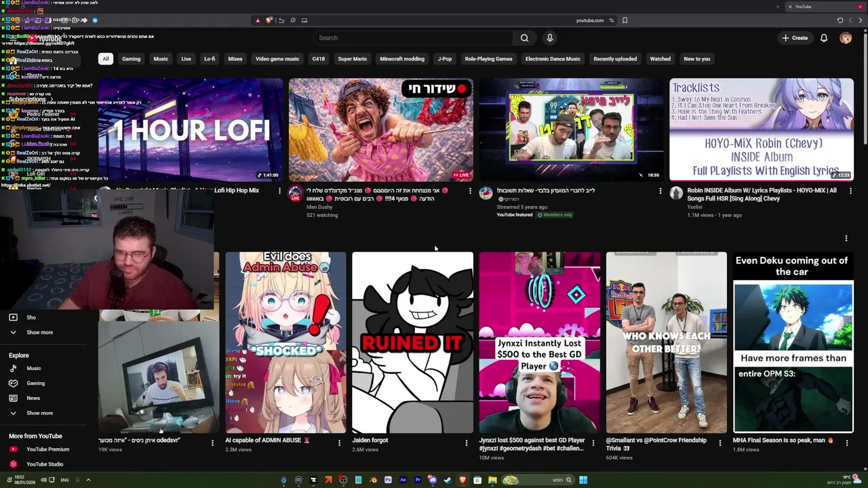Open the account avatar menu
Screen dimensions: 868x488
[846, 38]
